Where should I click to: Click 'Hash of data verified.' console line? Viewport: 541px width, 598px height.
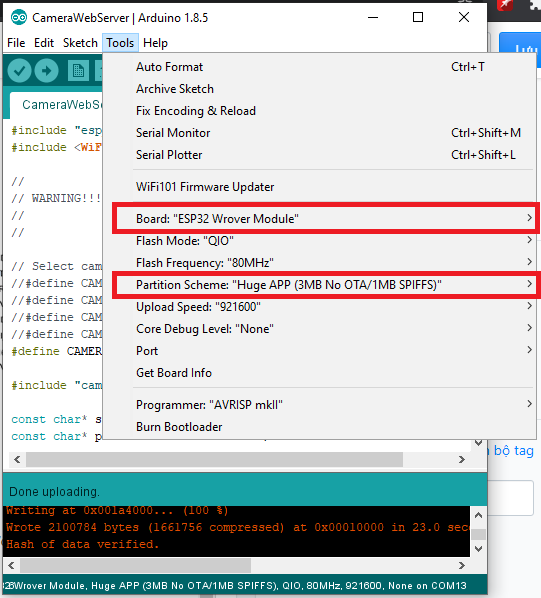tap(82, 544)
